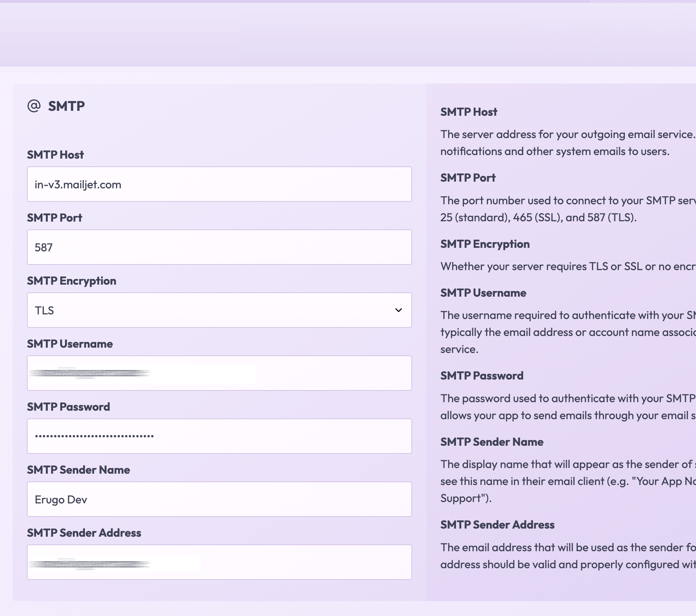696x616 pixels.
Task: Click the SMTP Port label above its field
Action: click(x=55, y=217)
